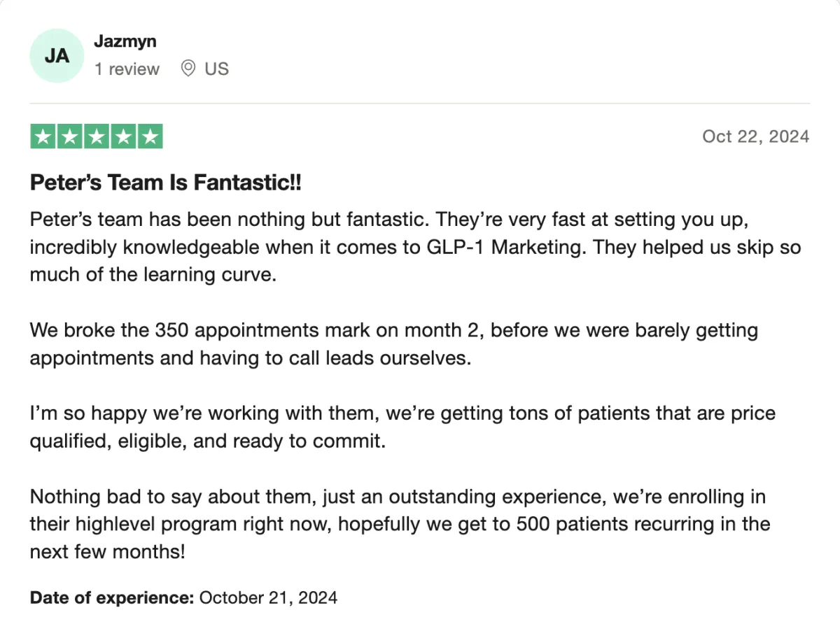Viewport: 840px width, 624px height.
Task: Click the fifth green rating star
Action: (x=150, y=136)
